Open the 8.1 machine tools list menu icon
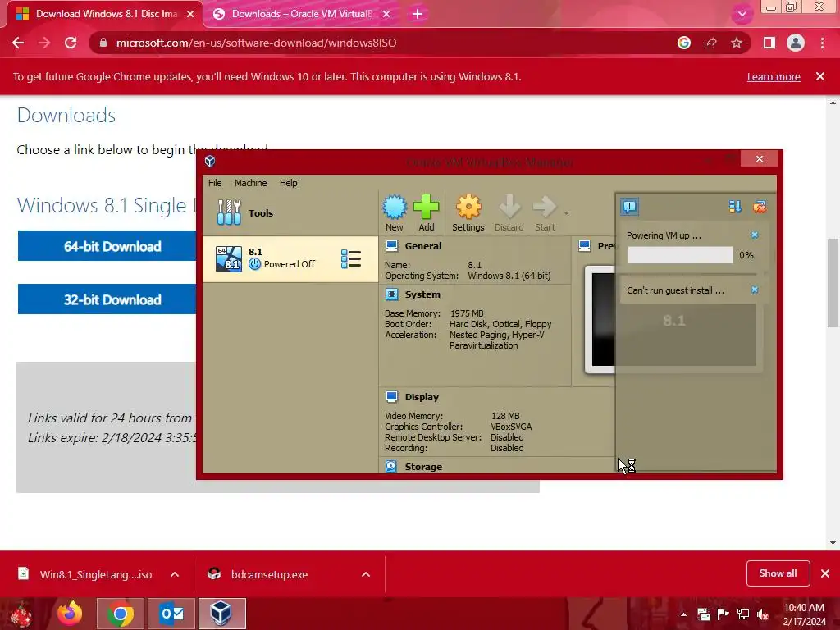This screenshot has height=630, width=840. tap(351, 258)
